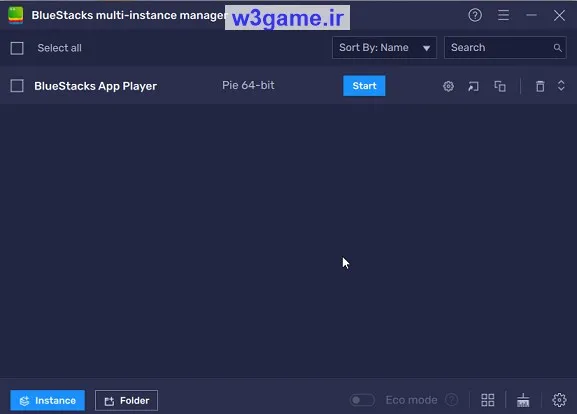Screen dimensions: 577x414
Task: Click the BlueStacks App Player instance name
Action: point(96,86)
